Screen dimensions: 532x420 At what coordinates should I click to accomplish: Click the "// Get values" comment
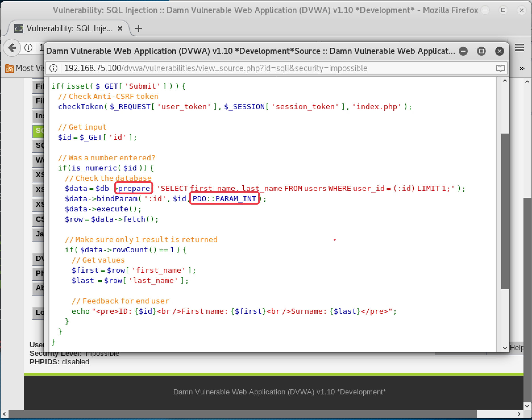[x=98, y=260]
